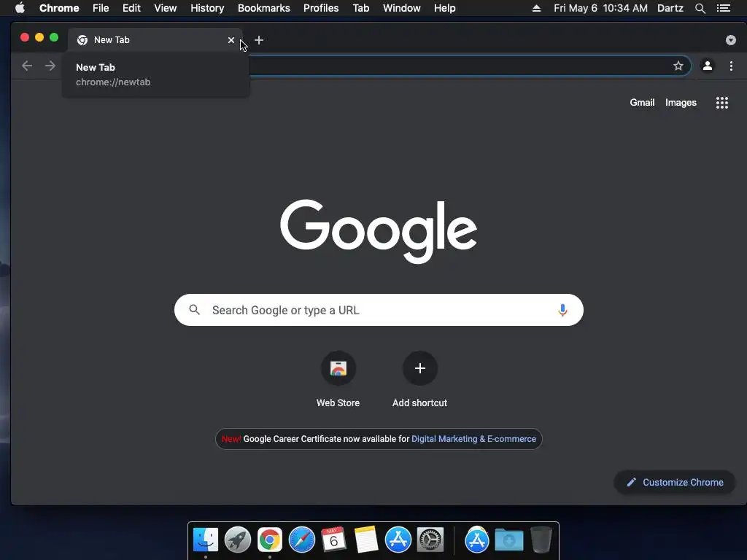
Task: Open the Gmail link
Action: pyautogui.click(x=642, y=102)
